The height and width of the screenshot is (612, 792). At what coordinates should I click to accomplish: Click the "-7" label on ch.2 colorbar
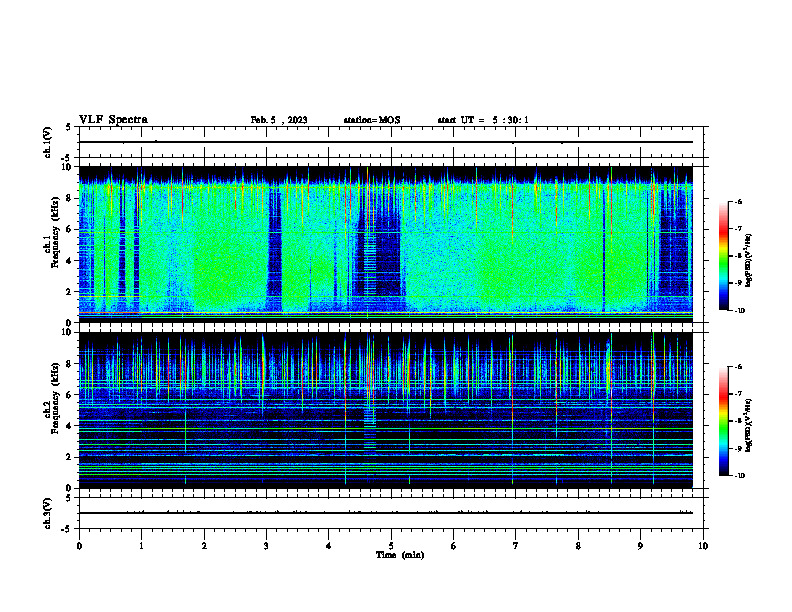[738, 394]
